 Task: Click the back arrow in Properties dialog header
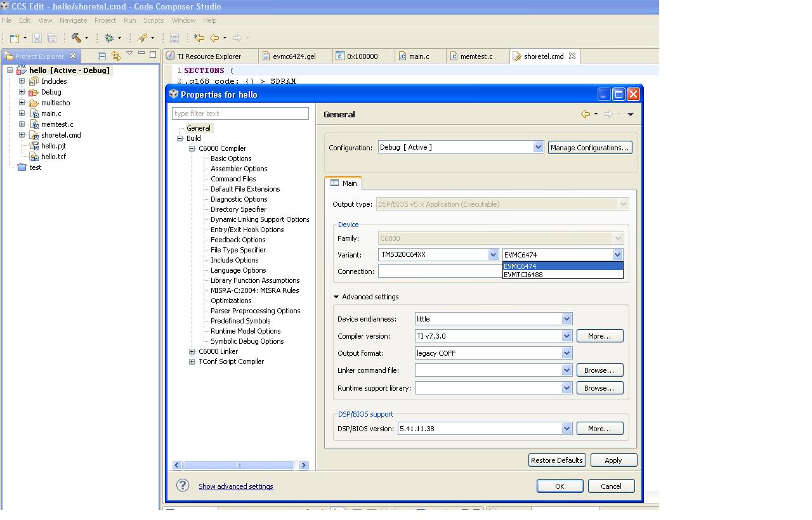(585, 114)
